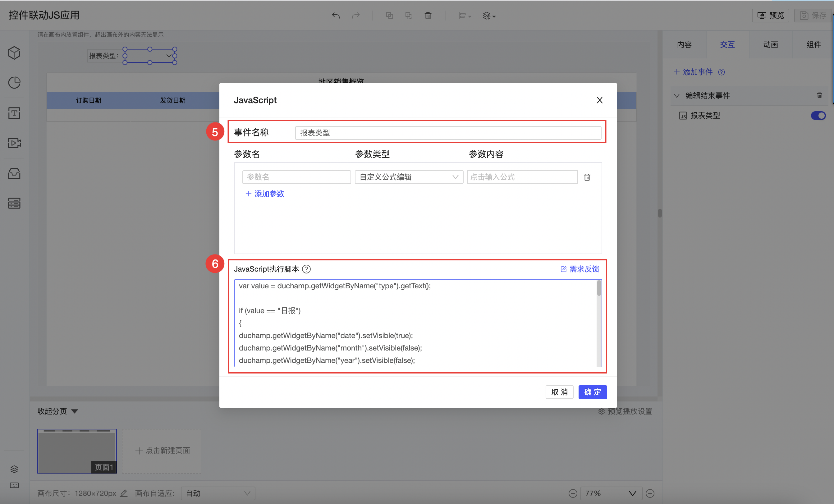This screenshot has height=504, width=834.
Task: Click the 确定 button
Action: coord(592,392)
